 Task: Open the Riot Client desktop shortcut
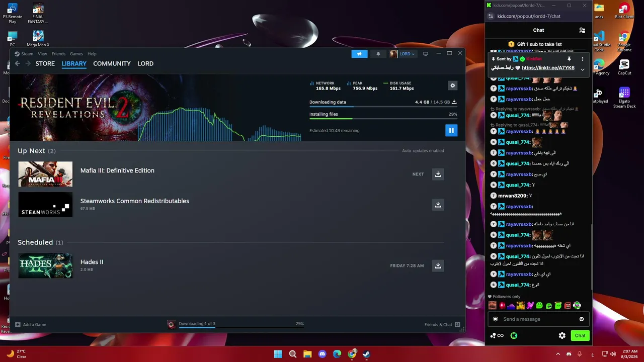coord(624,12)
